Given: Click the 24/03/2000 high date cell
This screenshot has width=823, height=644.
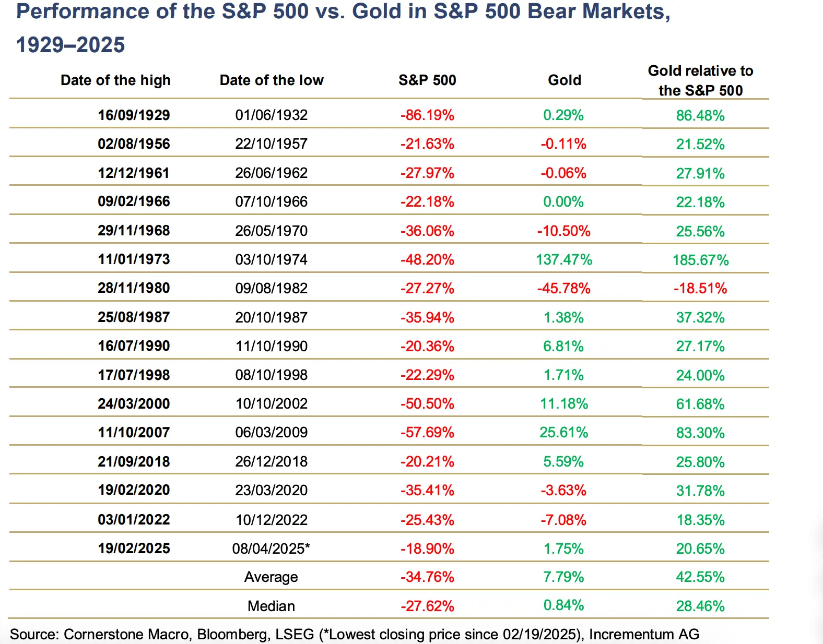Looking at the screenshot, I should pos(134,403).
